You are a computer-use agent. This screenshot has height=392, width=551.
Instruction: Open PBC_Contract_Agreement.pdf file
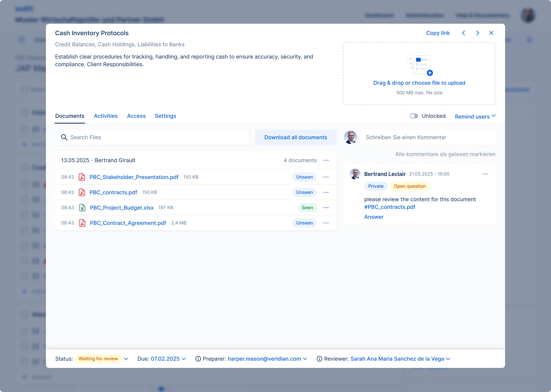point(128,223)
